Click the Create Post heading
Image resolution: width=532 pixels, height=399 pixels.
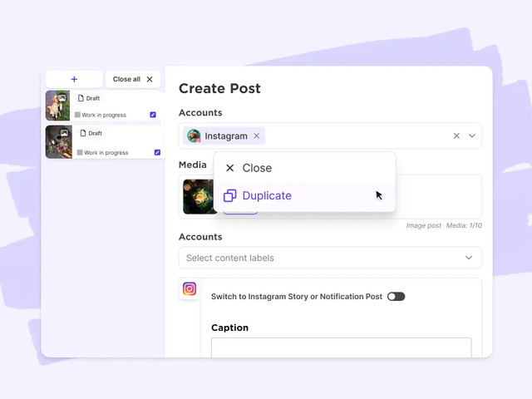[219, 89]
